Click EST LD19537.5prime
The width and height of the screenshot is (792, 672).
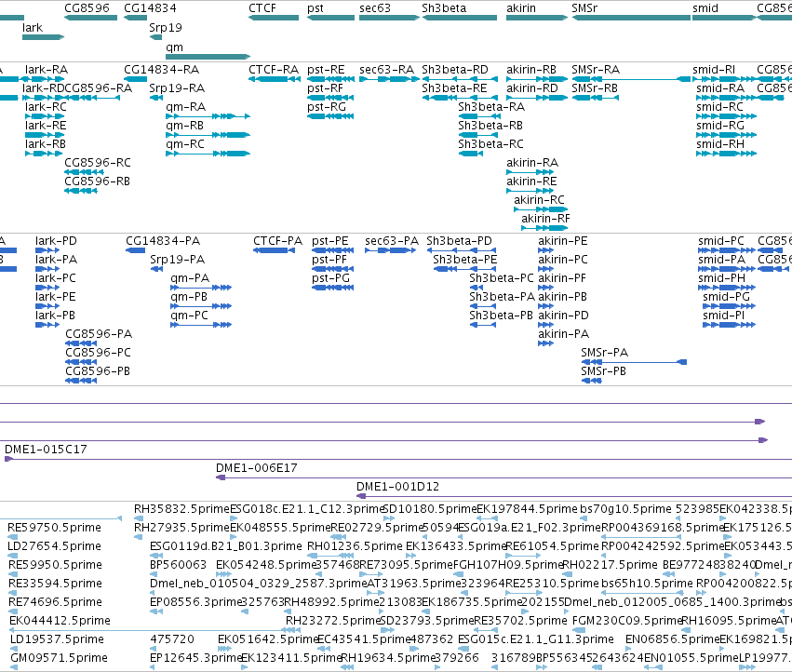coord(57,639)
